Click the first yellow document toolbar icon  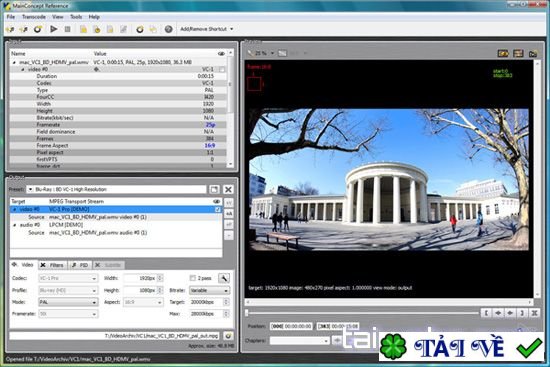pyautogui.click(x=83, y=29)
